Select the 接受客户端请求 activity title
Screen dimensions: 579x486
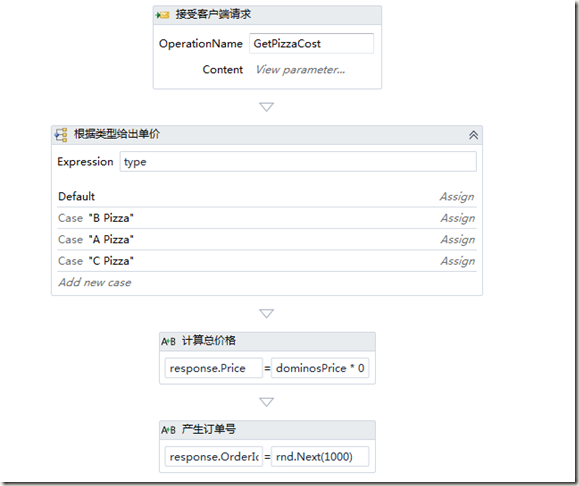[x=213, y=14]
